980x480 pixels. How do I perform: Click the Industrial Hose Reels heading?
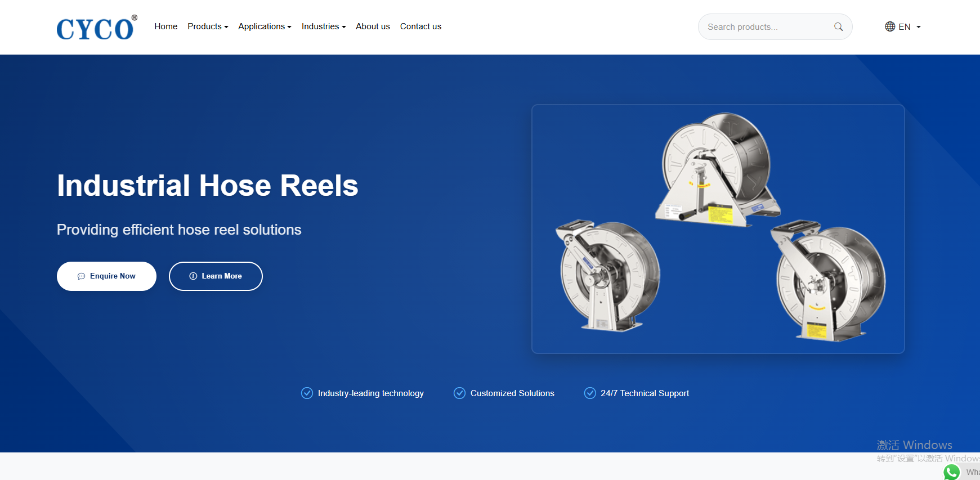coord(208,185)
